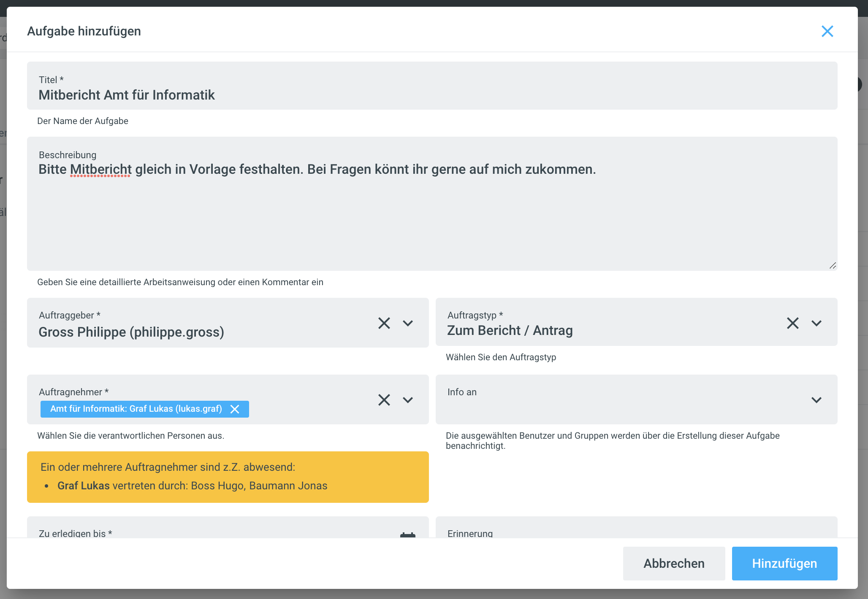The width and height of the screenshot is (868, 599).
Task: Open the Info an dropdown
Action: [816, 400]
